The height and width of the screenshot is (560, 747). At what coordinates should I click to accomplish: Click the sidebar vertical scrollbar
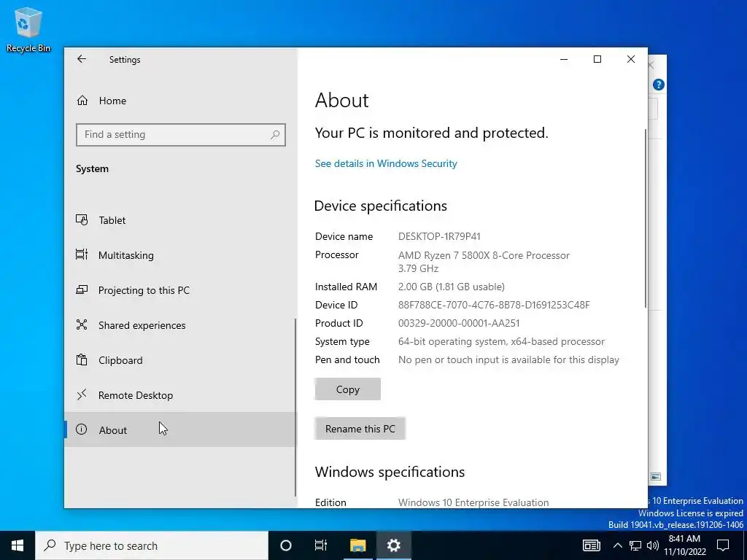(x=295, y=408)
